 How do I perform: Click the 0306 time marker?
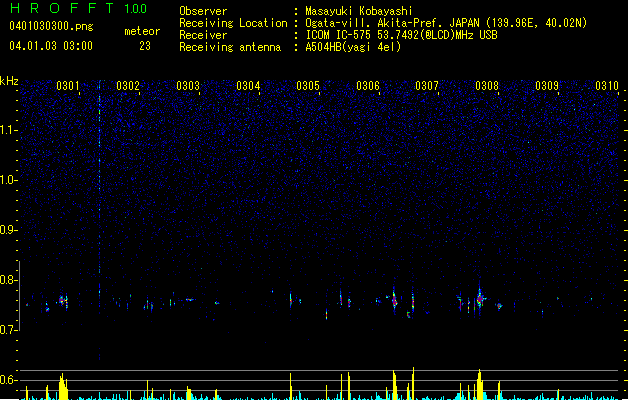[x=368, y=86]
